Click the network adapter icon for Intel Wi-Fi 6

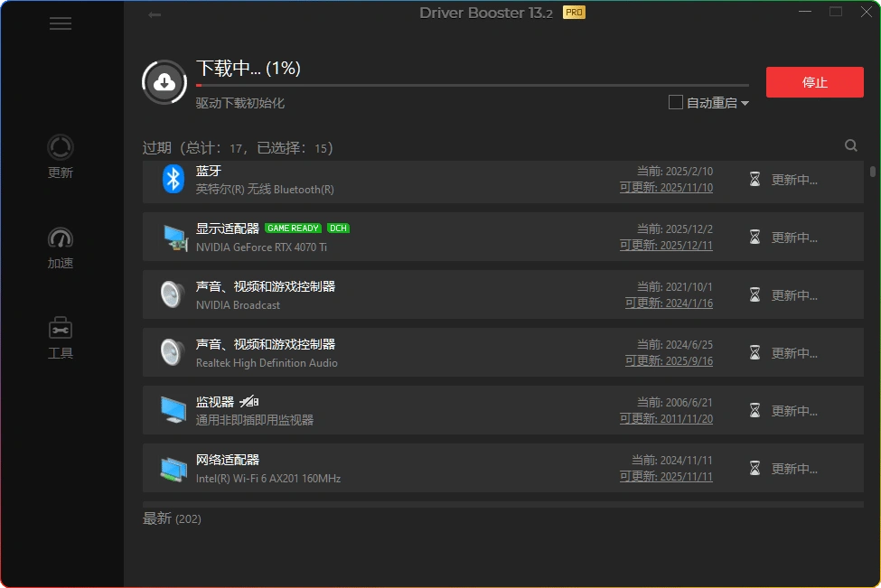point(173,468)
